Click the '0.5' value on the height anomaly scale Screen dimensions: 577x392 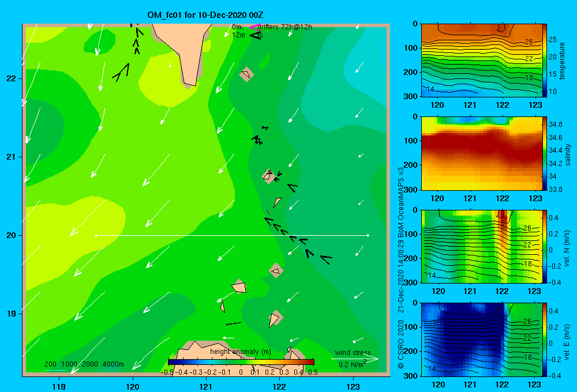[313, 372]
